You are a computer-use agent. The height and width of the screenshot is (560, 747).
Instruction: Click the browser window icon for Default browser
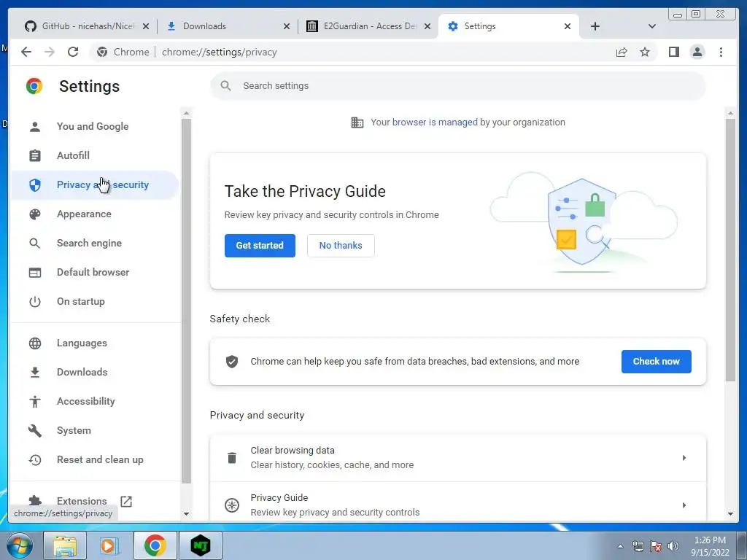[x=35, y=273]
